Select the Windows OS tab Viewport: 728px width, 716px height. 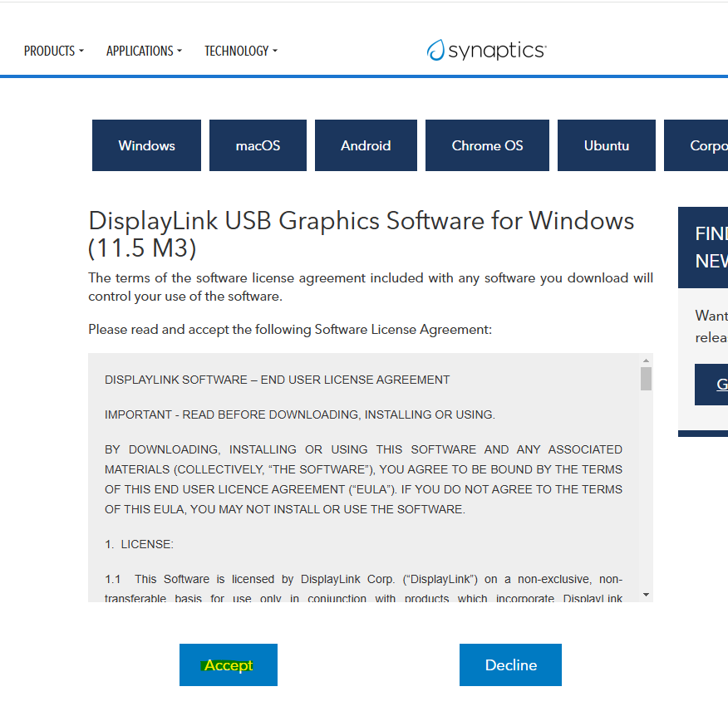(147, 145)
